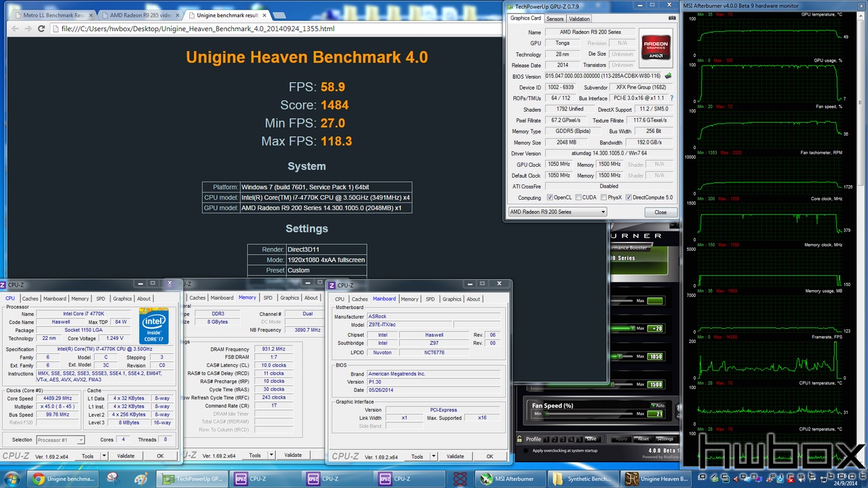Click browser forward arrow

28,28
